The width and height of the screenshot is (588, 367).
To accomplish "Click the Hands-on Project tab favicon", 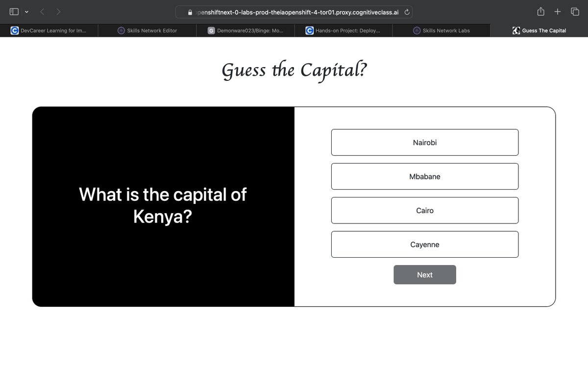I will [309, 30].
